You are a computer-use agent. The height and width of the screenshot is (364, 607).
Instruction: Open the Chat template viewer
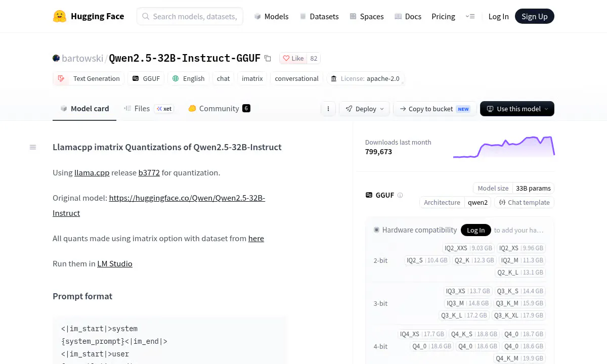pos(524,202)
